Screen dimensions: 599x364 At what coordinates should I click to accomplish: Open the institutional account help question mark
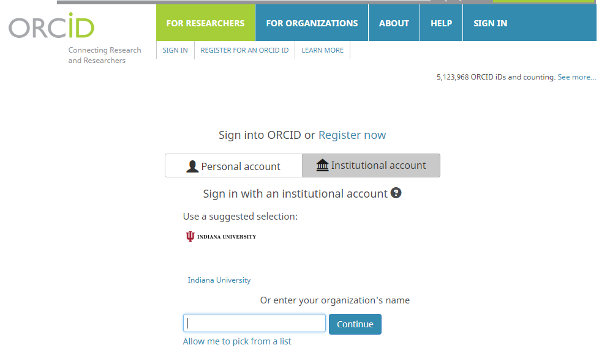tap(396, 193)
